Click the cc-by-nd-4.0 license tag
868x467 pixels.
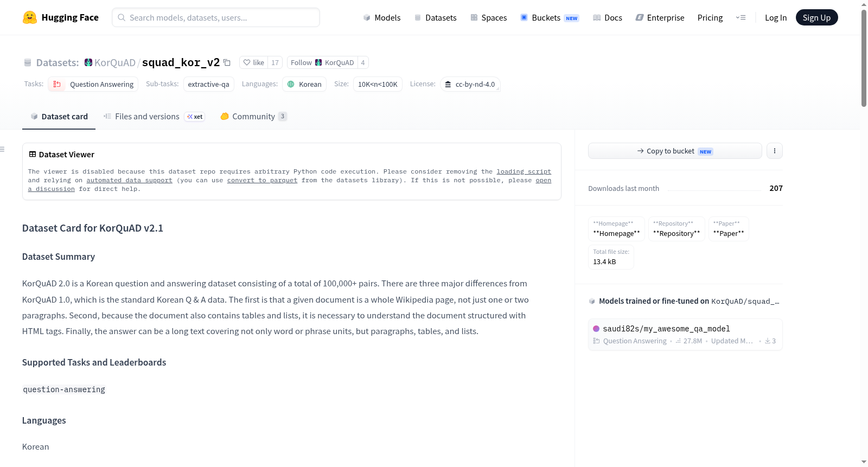(x=470, y=84)
